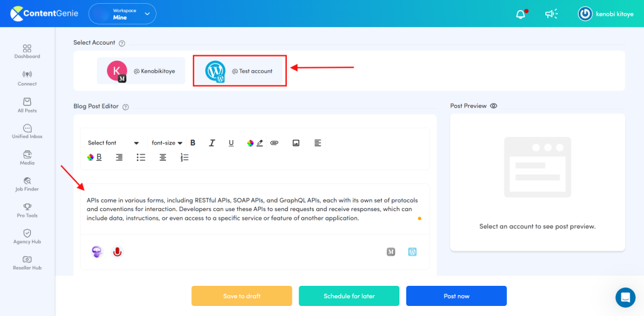
Task: Open the Media library
Action: [x=27, y=158]
